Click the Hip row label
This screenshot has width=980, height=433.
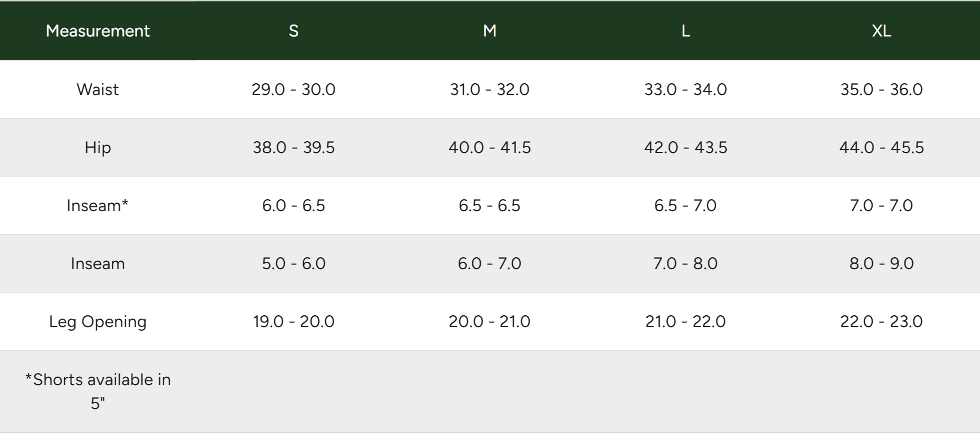[98, 148]
